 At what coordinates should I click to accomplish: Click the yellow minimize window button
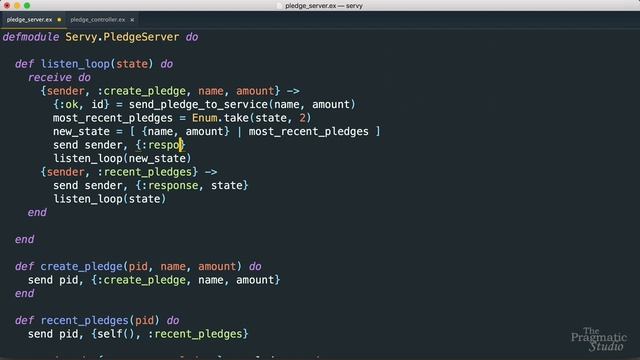(17, 5)
